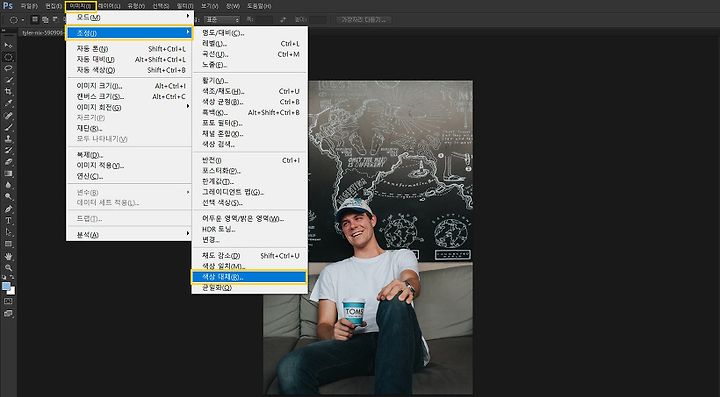Open the 보기(V) menu
This screenshot has height=397, width=720.
pos(209,6)
